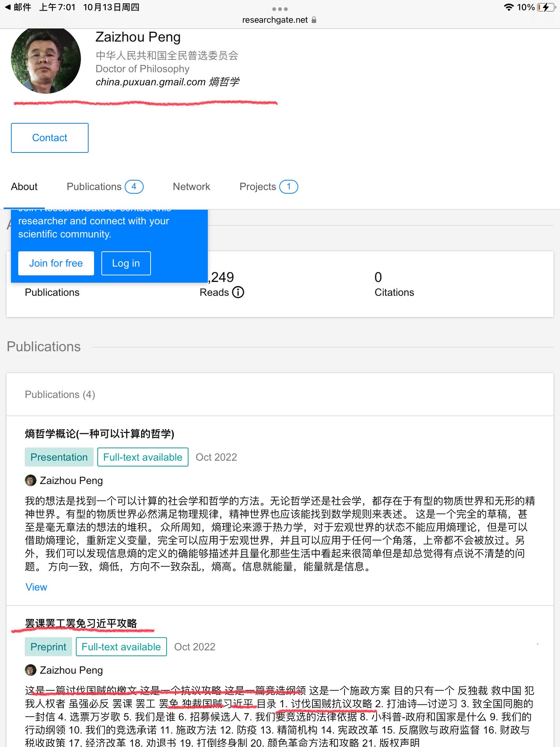Open Zaizhou Peng's large profile photo

46,59
